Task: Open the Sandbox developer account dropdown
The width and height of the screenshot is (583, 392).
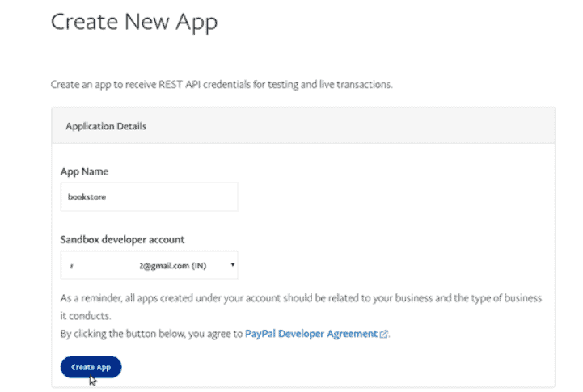Action: 149,265
